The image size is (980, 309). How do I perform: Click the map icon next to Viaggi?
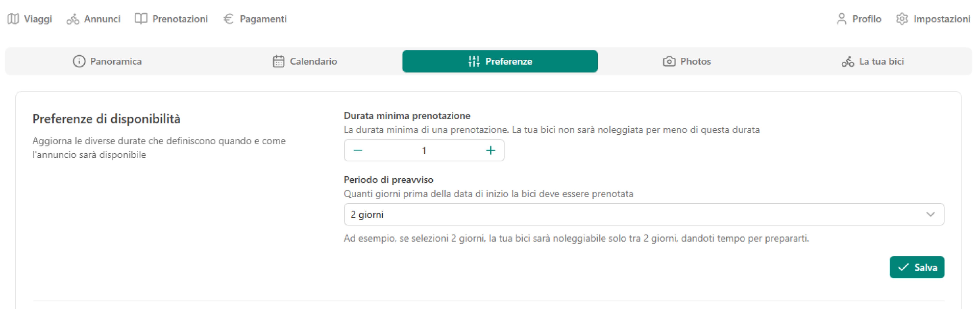(13, 19)
